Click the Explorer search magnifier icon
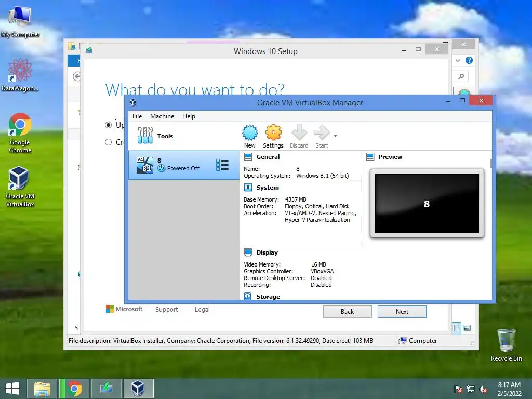The height and width of the screenshot is (399, 532). (x=461, y=76)
